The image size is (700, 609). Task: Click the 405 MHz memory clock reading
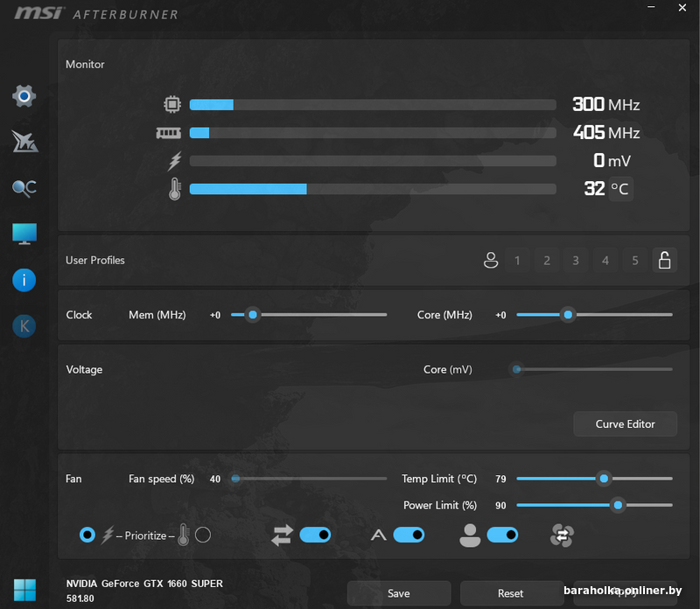point(606,133)
